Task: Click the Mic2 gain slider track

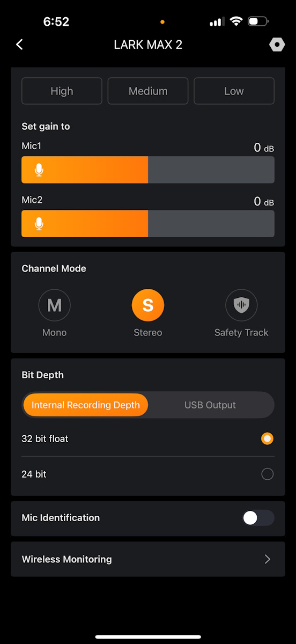Action: tap(148, 224)
